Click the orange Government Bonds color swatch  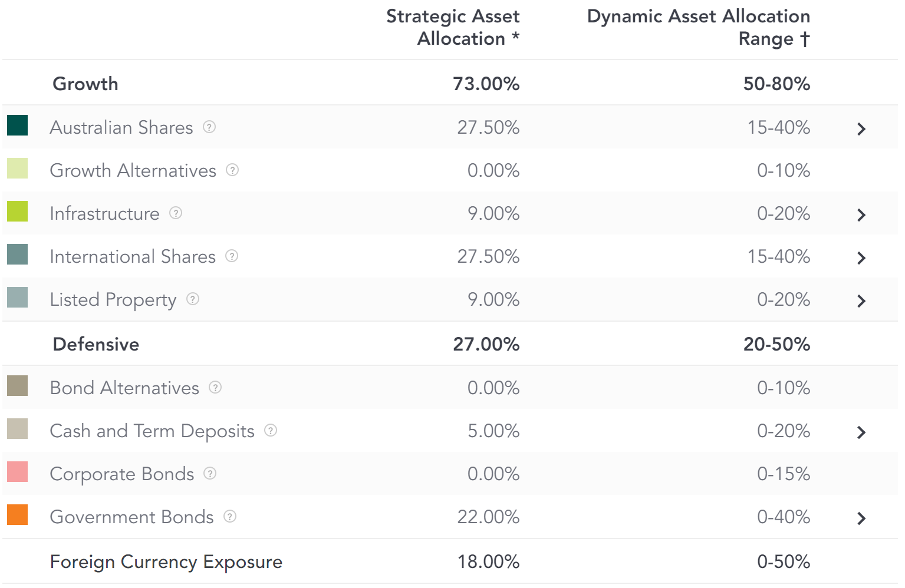17,514
